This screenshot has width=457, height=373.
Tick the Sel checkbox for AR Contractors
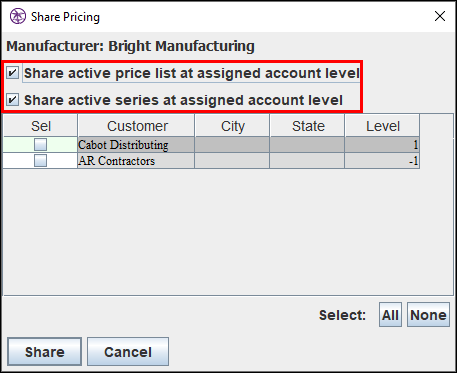41,161
